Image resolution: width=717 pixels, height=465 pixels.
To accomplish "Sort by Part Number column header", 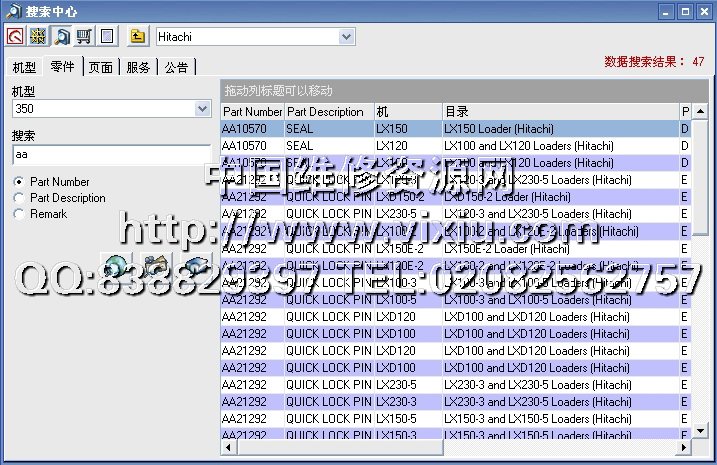I will [252, 112].
